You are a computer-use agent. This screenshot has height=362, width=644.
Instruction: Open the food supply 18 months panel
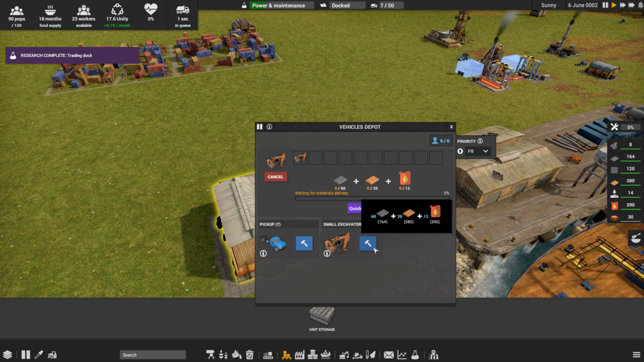point(50,15)
